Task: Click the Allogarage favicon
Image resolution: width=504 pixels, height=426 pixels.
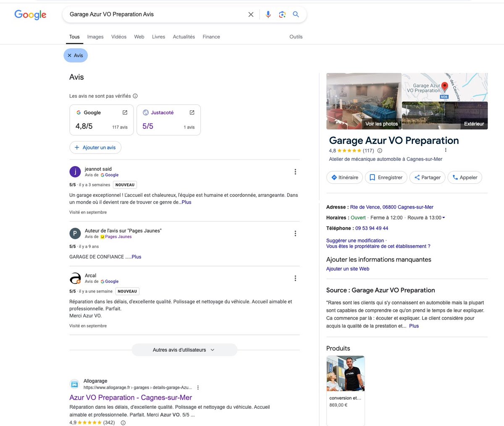Action: click(74, 384)
